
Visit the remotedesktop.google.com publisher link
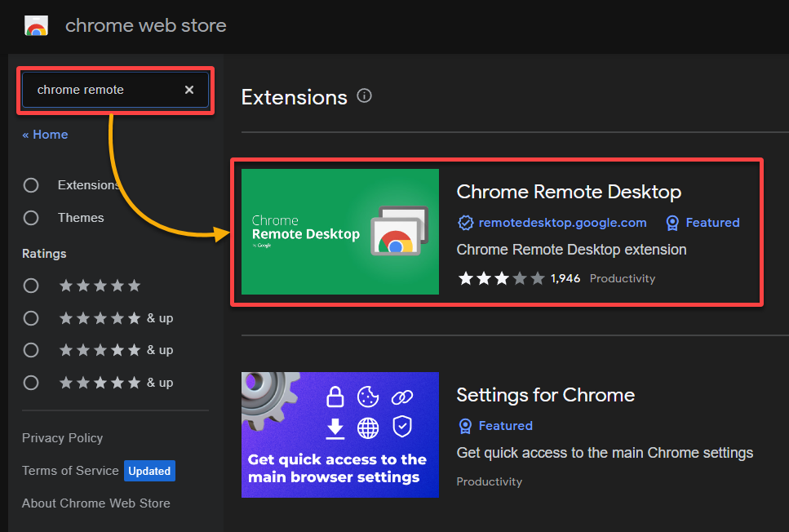coord(562,223)
